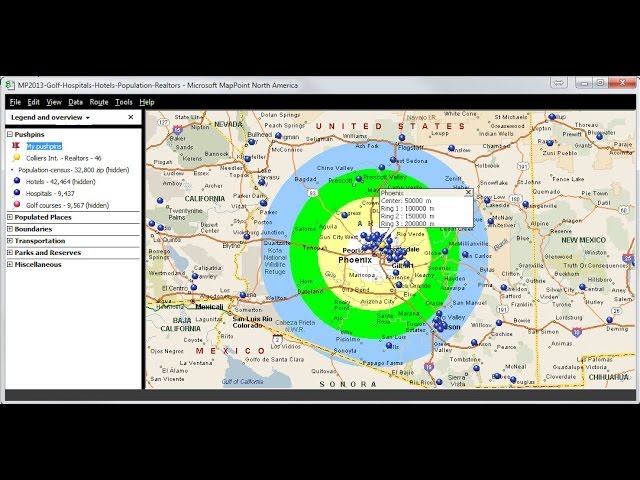Click the red My pushpins icon
The width and height of the screenshot is (640, 480).
[16, 146]
